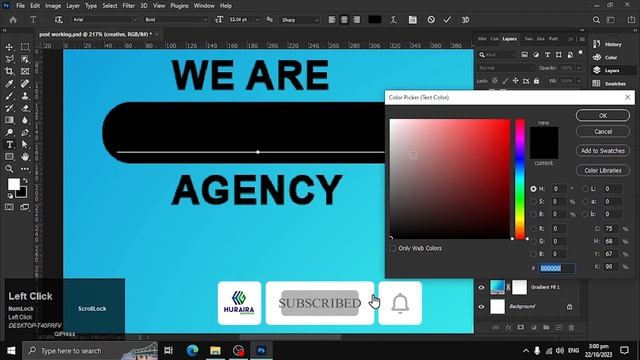The width and height of the screenshot is (640, 360).
Task: Open the anti-aliasing Sharp dropdown
Action: pyautogui.click(x=316, y=20)
